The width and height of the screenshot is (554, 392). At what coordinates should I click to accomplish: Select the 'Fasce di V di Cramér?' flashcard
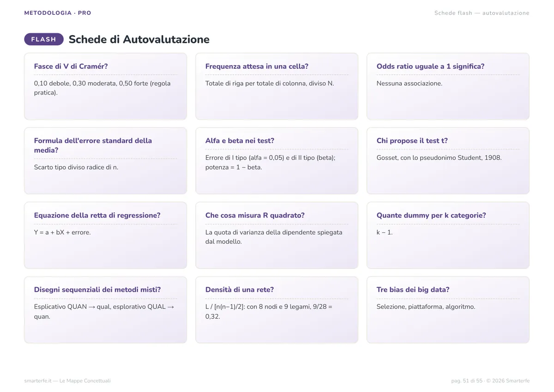point(105,86)
